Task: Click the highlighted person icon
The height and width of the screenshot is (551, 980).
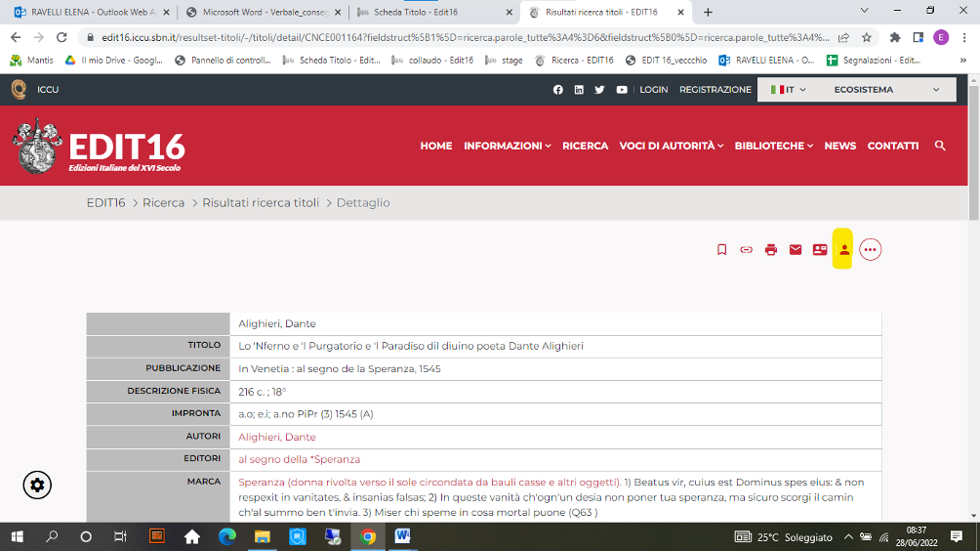Action: [x=844, y=250]
